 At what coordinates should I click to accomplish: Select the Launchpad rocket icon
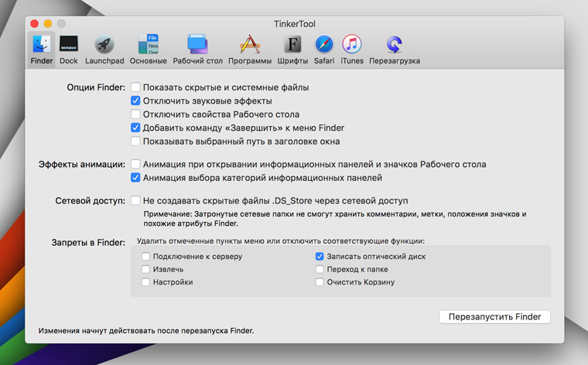(104, 45)
